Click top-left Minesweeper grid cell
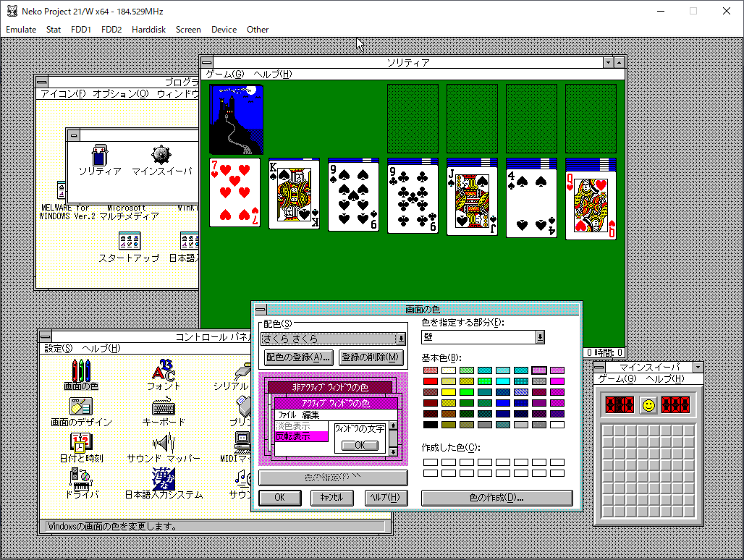This screenshot has height=560, width=744. [x=608, y=430]
